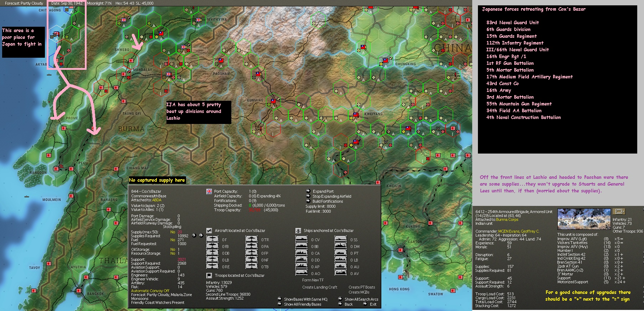Screen dimensions: 644x311
Task: Click the single arrow beside Supplies Required
Action: click(x=194, y=235)
